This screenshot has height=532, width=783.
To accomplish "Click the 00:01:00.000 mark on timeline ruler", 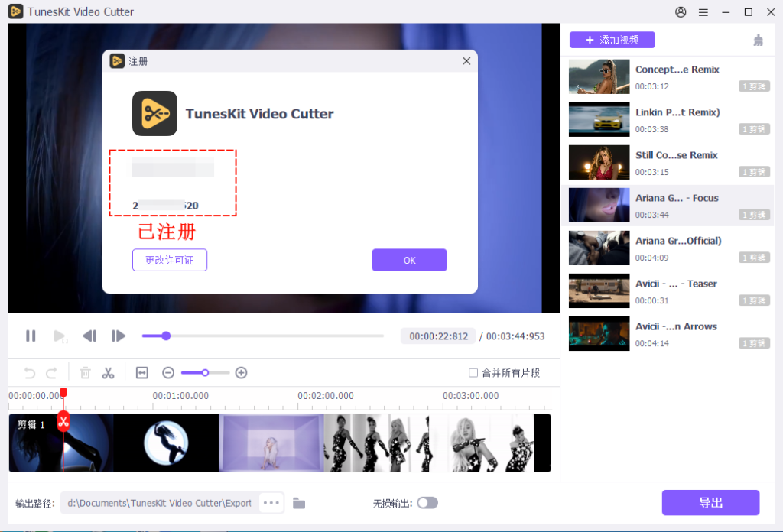I will coord(180,396).
